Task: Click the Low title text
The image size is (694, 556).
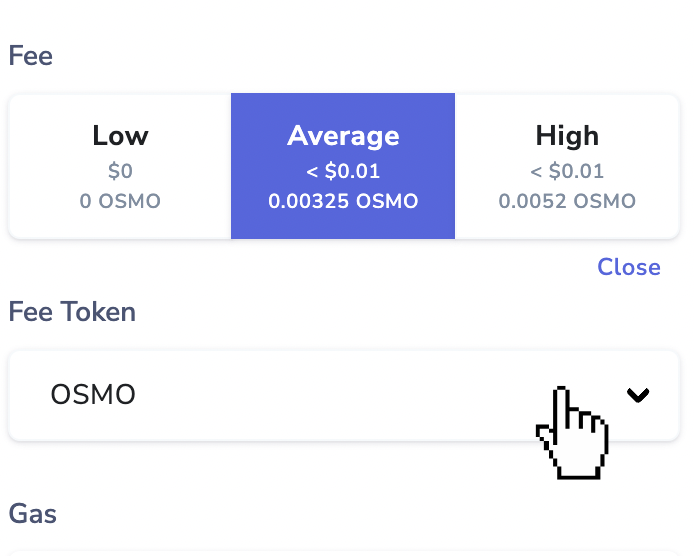Action: pos(120,135)
